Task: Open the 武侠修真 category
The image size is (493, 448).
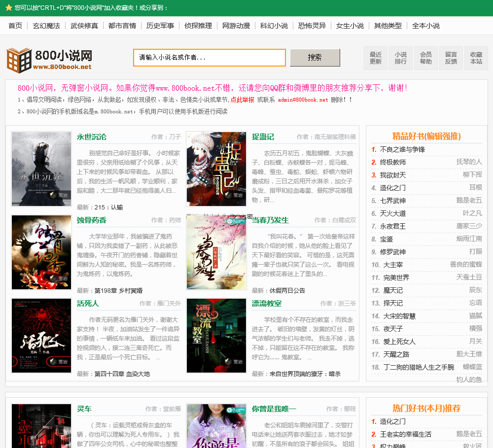Action: (84, 26)
